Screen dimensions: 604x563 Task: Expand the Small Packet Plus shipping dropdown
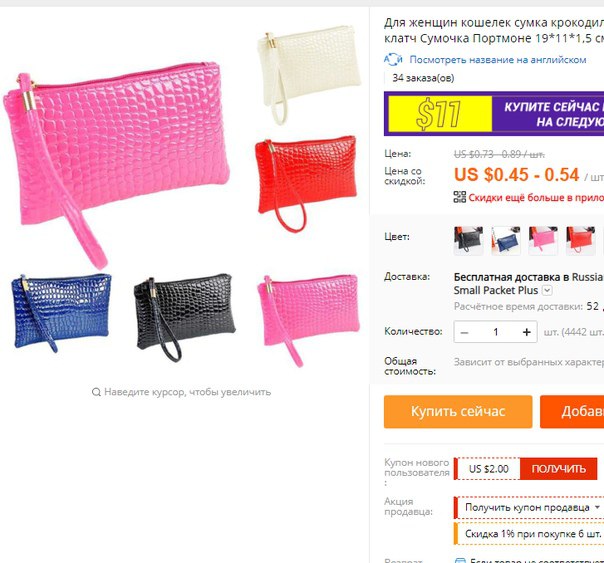(x=547, y=290)
